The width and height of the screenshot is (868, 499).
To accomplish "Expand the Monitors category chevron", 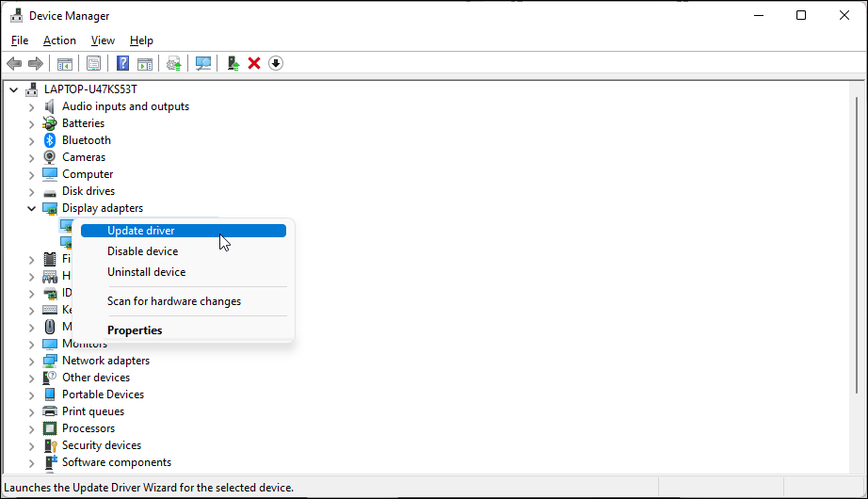I will tap(32, 345).
